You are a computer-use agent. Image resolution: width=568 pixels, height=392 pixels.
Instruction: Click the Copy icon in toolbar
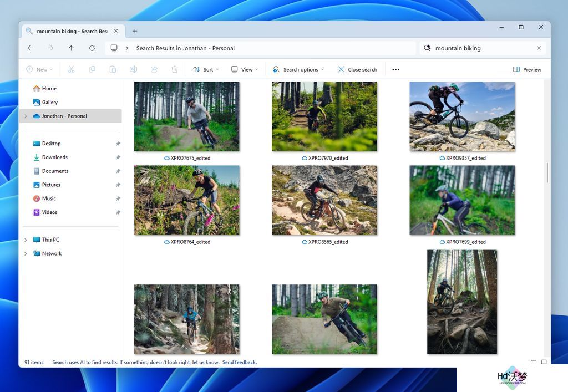tap(92, 69)
